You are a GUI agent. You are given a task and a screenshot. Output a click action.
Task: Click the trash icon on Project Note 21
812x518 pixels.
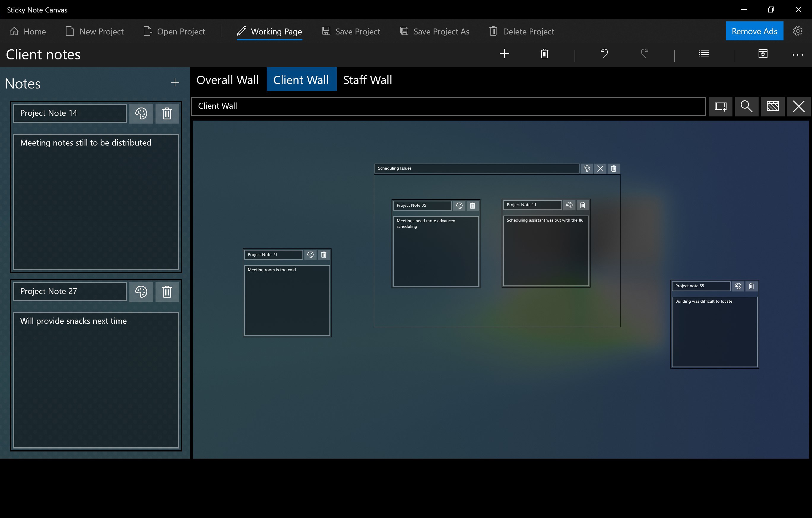click(x=323, y=255)
